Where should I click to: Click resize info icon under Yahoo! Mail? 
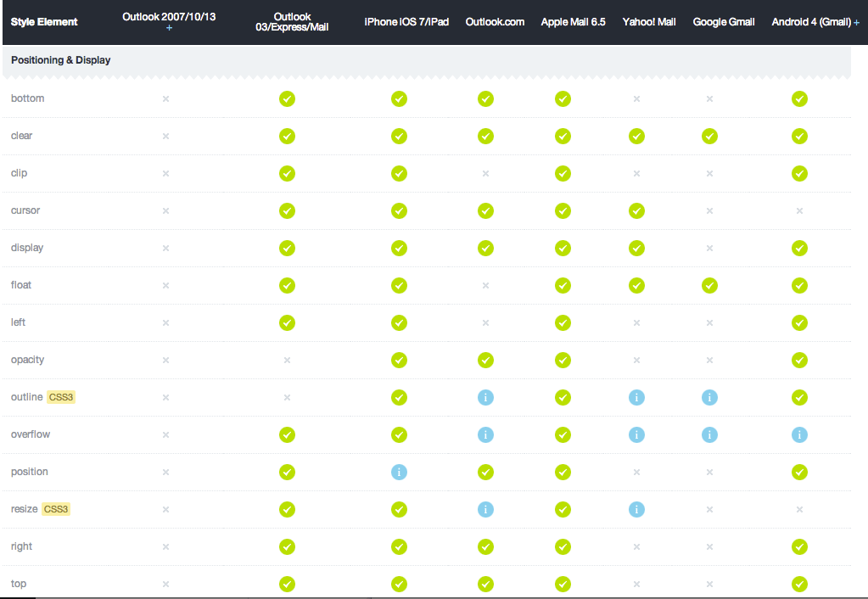click(636, 509)
